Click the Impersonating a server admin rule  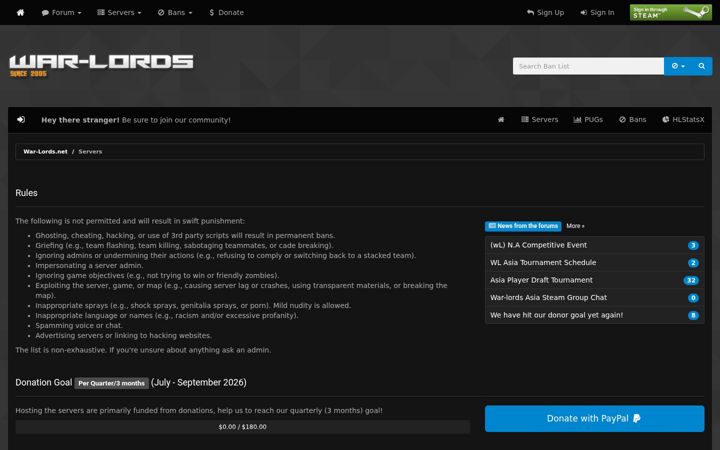[x=89, y=265]
